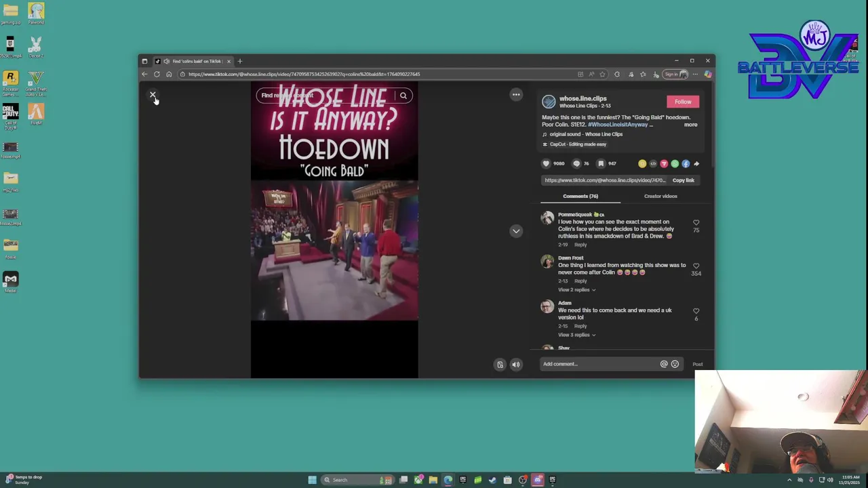The height and width of the screenshot is (488, 868).
Task: Like the video with the heart icon
Action: click(x=546, y=163)
